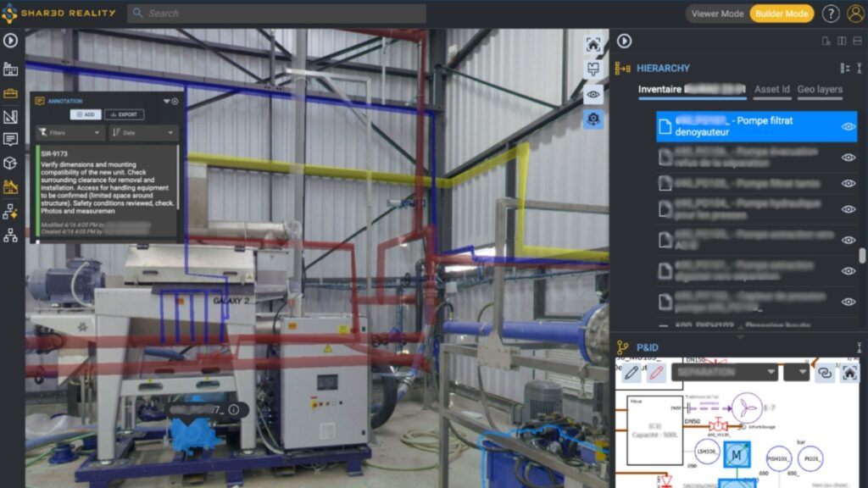
Task: Select Pompe filtrat denoyauteur hierarchy row
Action: [x=756, y=127]
